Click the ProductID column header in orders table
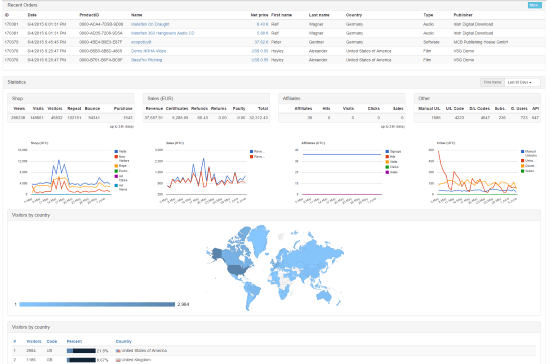 click(89, 15)
